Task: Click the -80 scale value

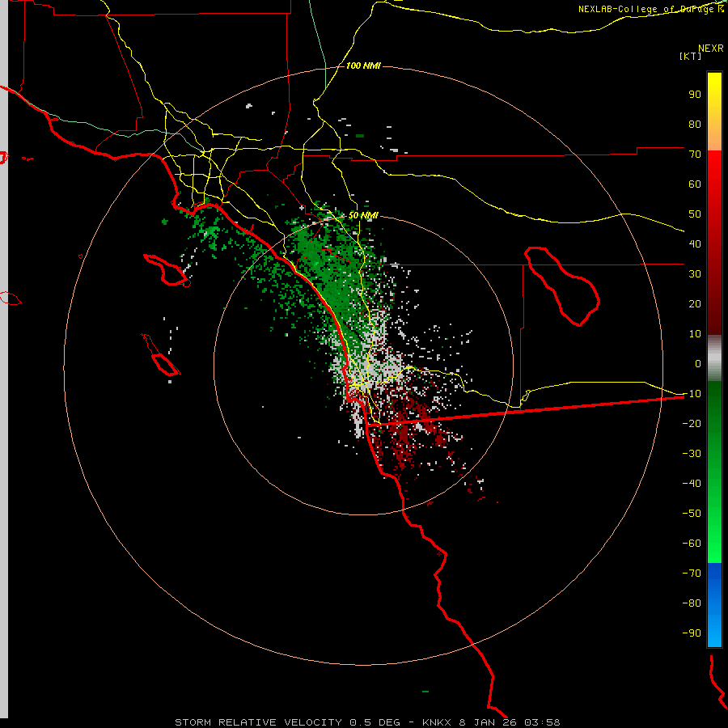Action: coord(692,603)
